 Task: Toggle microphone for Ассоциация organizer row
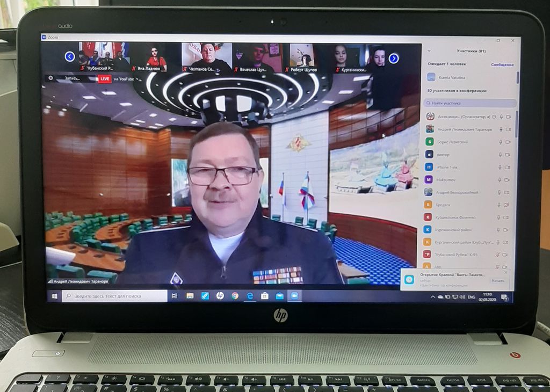pyautogui.click(x=502, y=117)
